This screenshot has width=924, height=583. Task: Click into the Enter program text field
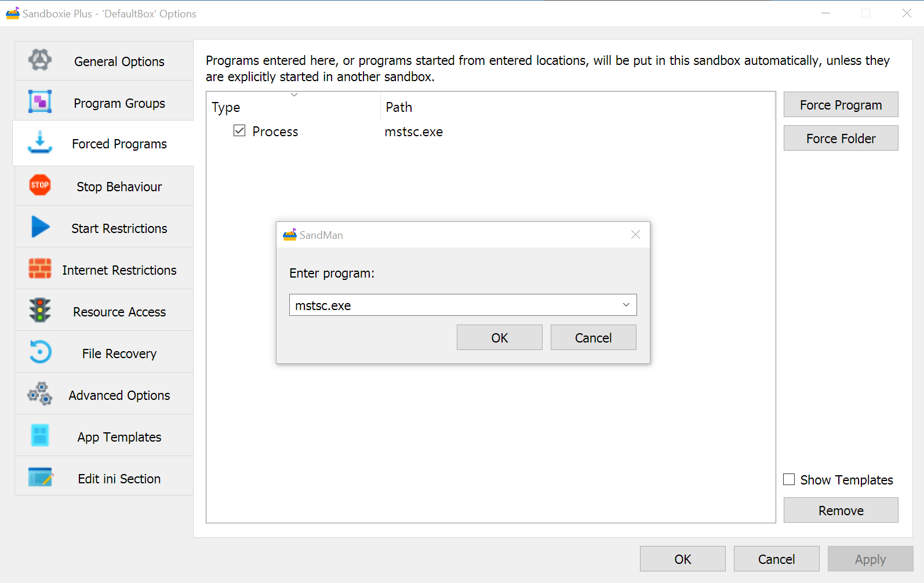pos(452,305)
